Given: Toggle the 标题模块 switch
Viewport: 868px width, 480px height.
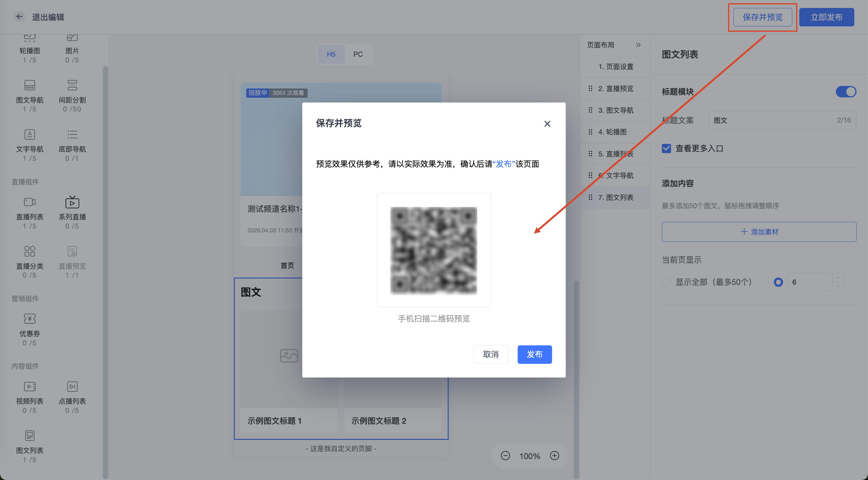Looking at the screenshot, I should tap(845, 92).
